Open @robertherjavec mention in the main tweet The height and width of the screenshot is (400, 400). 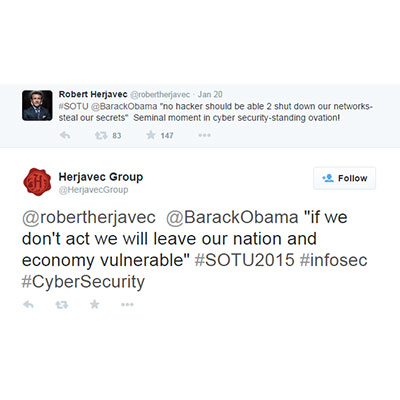[89, 218]
